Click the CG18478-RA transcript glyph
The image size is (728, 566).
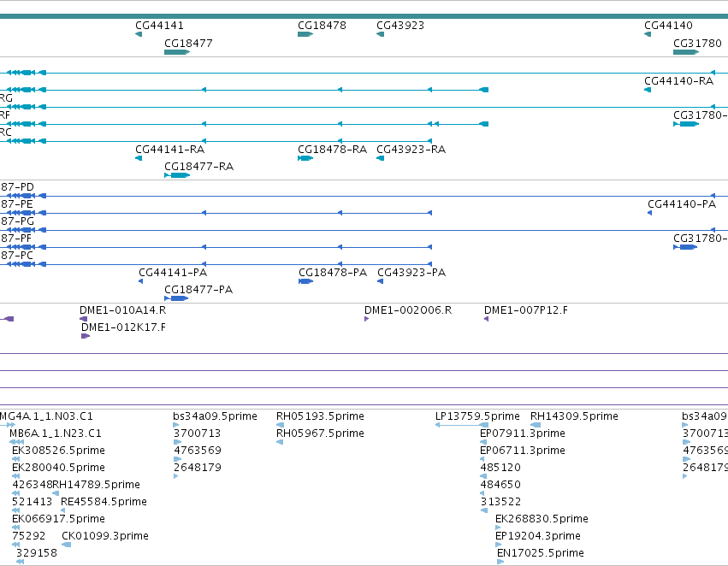(x=305, y=158)
